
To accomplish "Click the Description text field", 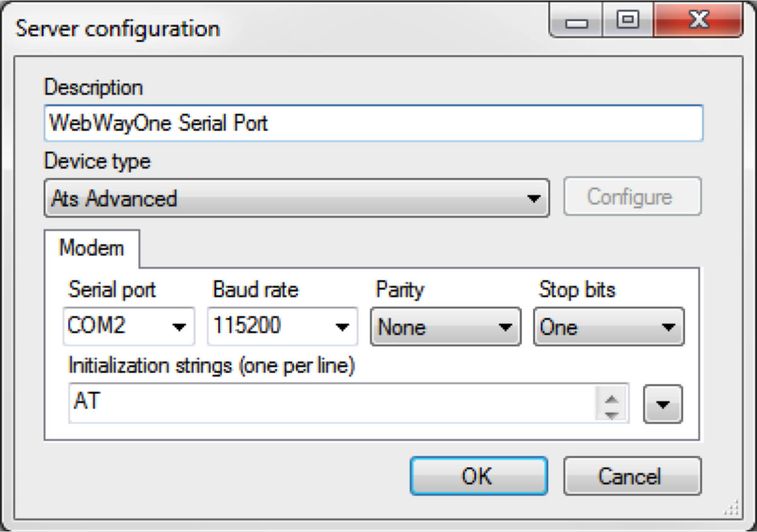I will 373,123.
